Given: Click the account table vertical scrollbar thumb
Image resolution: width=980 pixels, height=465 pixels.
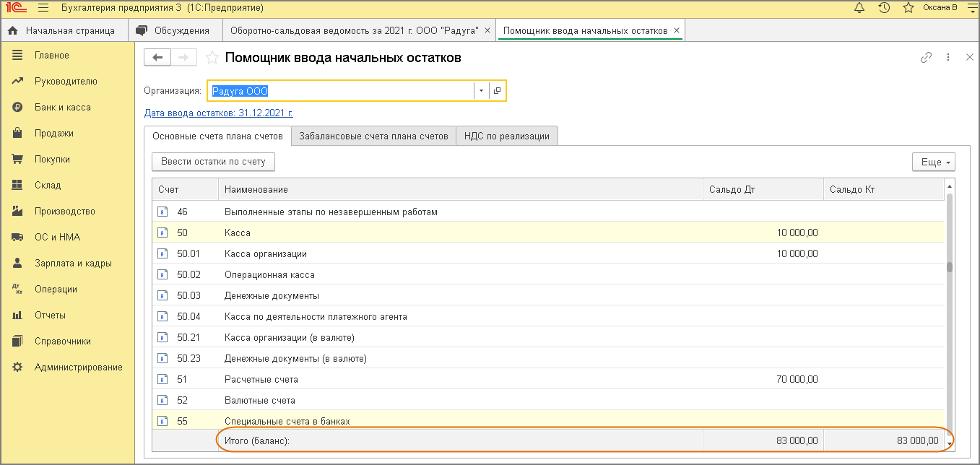Looking at the screenshot, I should click(950, 267).
